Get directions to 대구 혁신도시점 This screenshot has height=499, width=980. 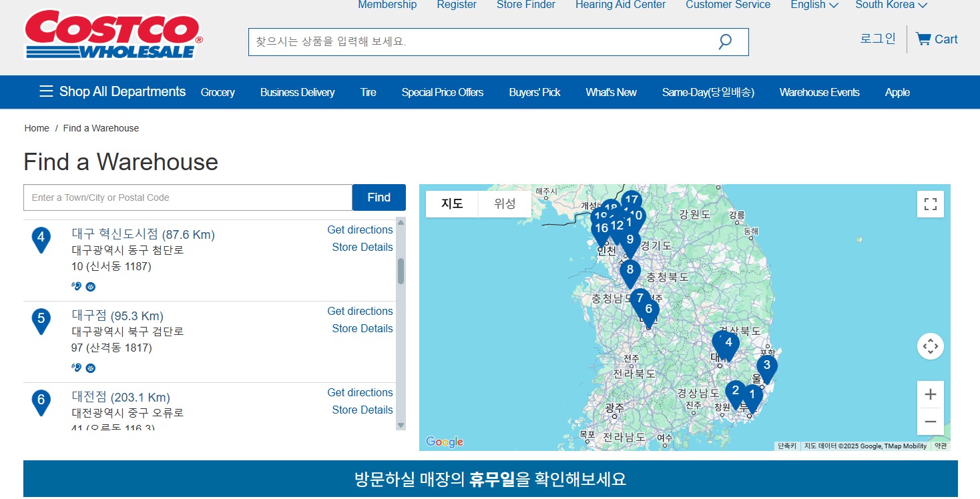360,229
